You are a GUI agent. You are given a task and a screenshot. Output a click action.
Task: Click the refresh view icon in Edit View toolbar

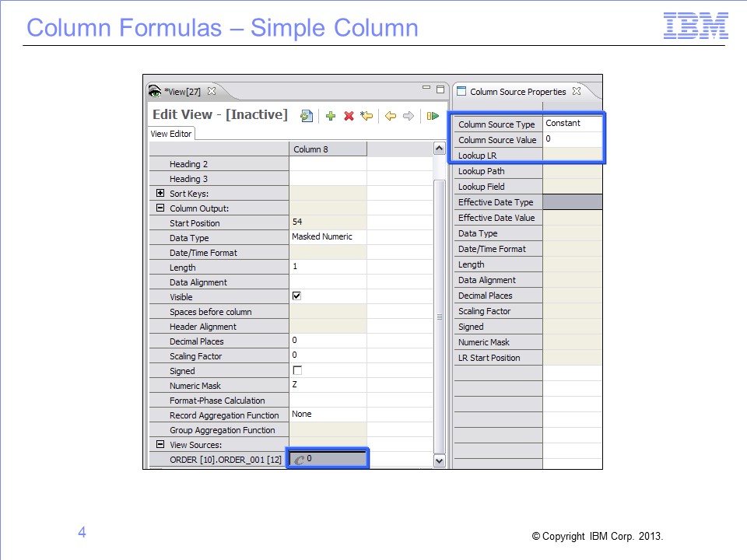tap(307, 116)
